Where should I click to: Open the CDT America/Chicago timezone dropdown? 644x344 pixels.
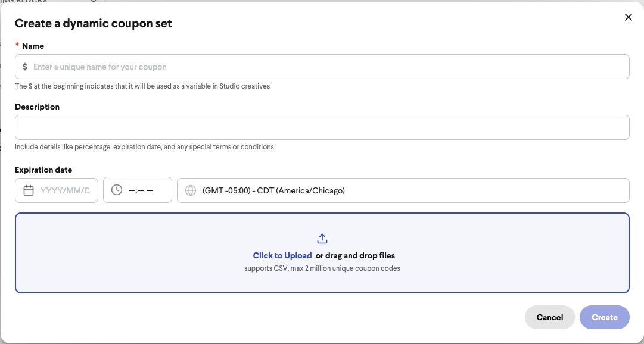[403, 190]
